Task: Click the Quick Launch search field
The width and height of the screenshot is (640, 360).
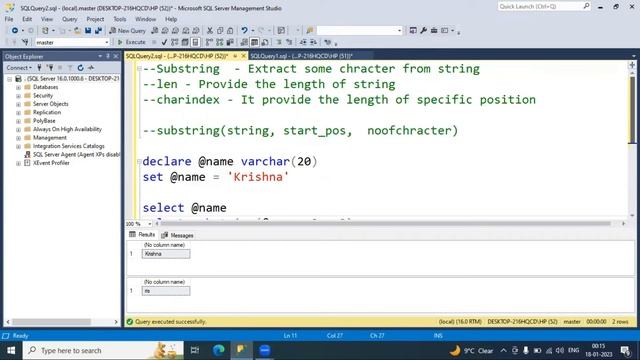Action: (540, 6)
